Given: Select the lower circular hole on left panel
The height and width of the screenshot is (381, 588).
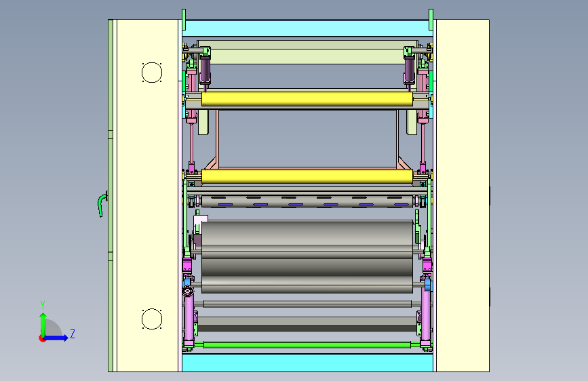Looking at the screenshot, I should 152,319.
